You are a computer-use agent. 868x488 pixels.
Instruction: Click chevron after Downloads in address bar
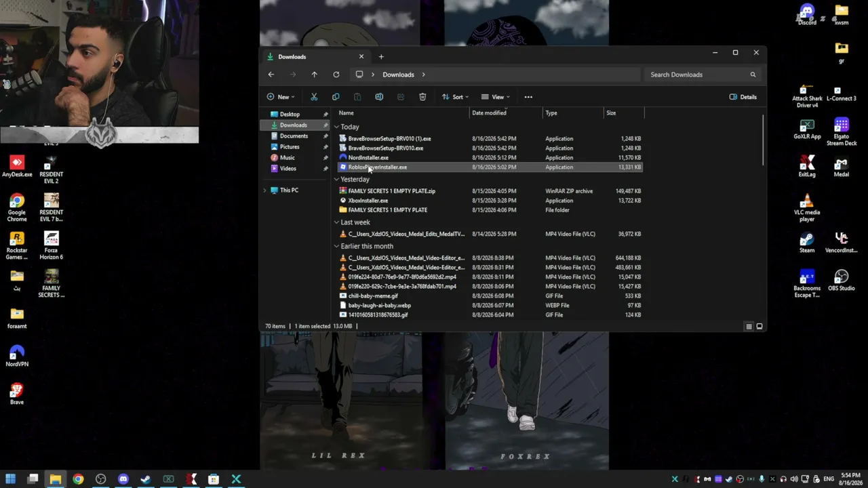point(423,75)
